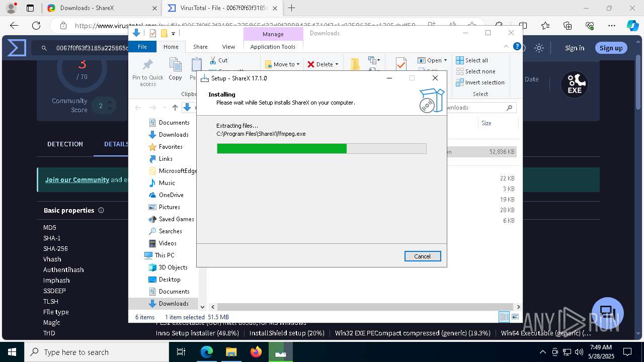The width and height of the screenshot is (644, 362).
Task: Open Edge Favorites list icon
Action: (545, 26)
